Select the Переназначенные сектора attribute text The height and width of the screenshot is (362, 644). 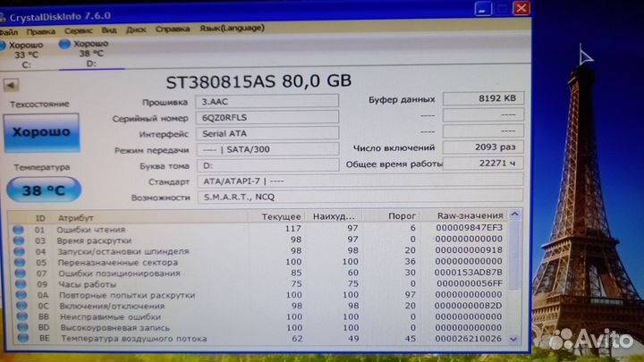[x=118, y=262]
